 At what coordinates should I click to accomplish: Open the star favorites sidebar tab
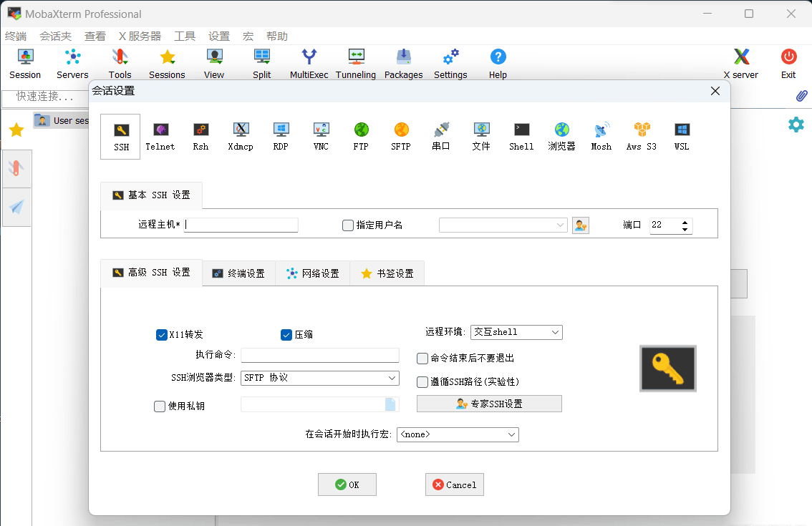16,130
